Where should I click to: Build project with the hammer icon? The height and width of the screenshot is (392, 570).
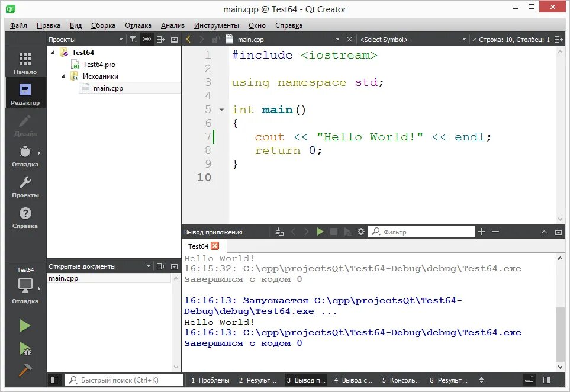(25, 370)
